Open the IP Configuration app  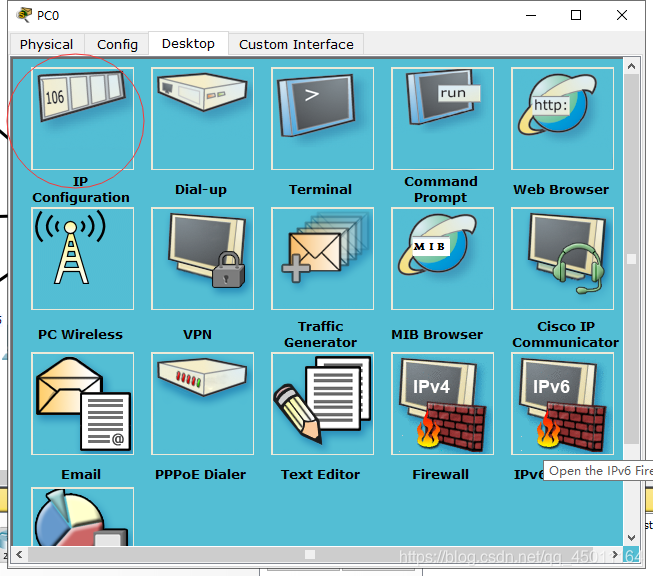(x=82, y=119)
